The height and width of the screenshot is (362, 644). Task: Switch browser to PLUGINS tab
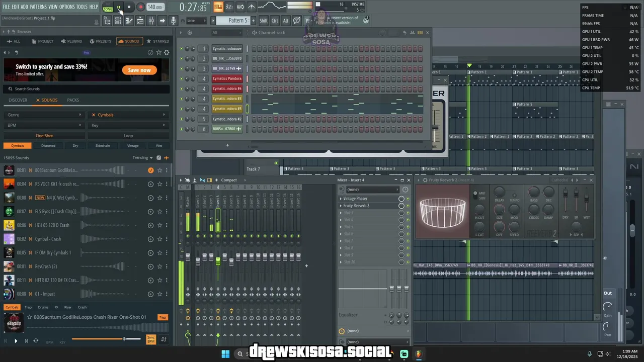click(x=71, y=41)
